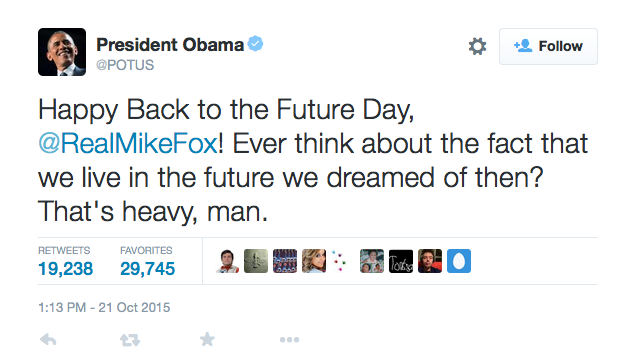
Task: Follow President Obama
Action: (548, 46)
